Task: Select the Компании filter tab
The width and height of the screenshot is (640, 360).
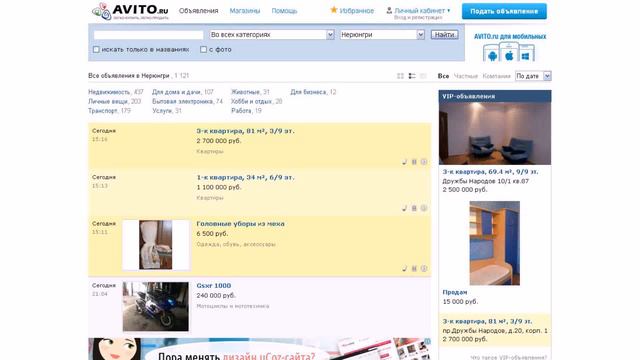Action: pyautogui.click(x=496, y=76)
